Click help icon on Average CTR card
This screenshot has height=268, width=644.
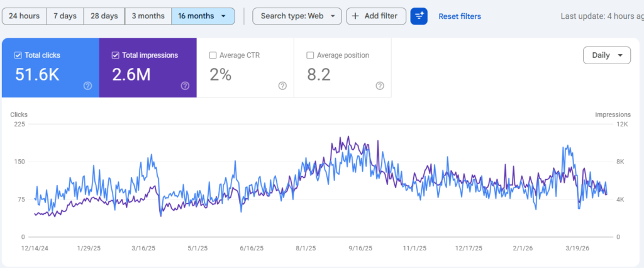point(282,86)
